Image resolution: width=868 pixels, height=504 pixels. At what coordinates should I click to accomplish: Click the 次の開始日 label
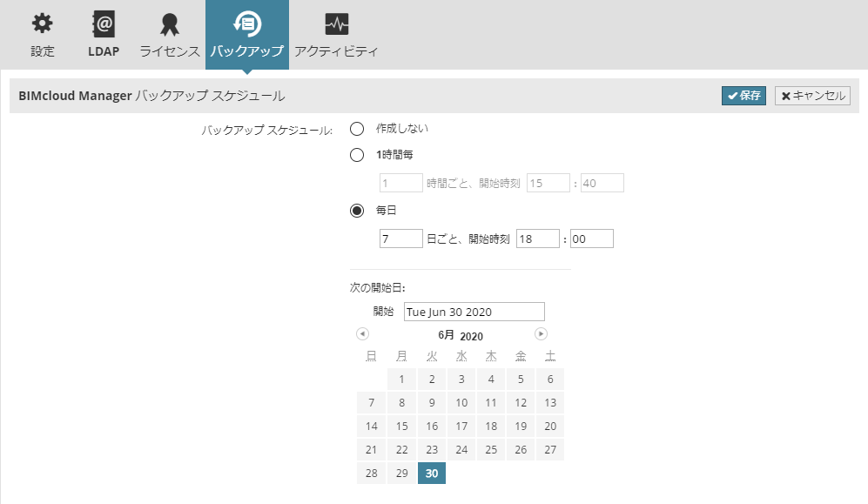pos(378,287)
